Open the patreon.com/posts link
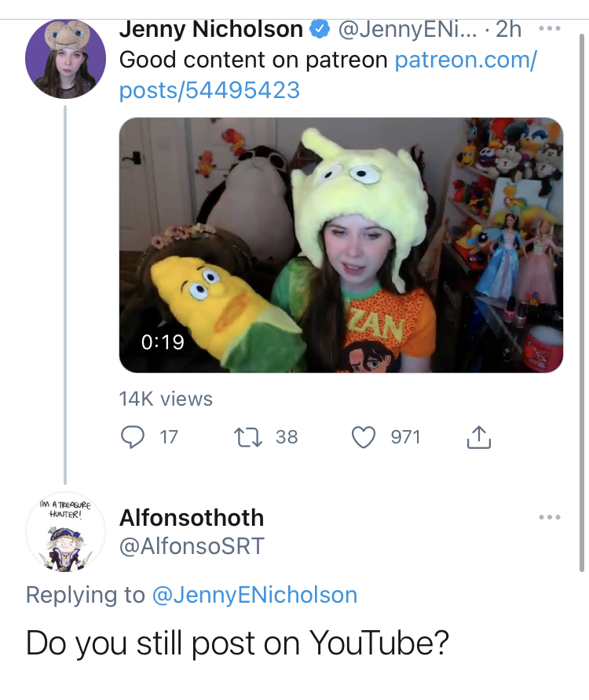589x700 pixels. (328, 75)
